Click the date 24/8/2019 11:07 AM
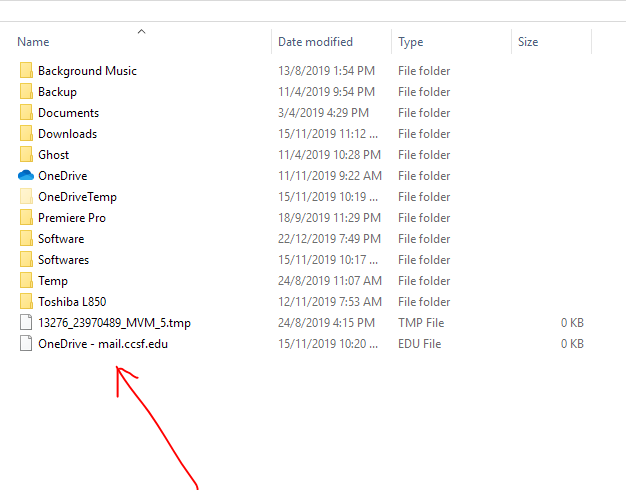Viewport: 626px width, 490px height. click(330, 281)
